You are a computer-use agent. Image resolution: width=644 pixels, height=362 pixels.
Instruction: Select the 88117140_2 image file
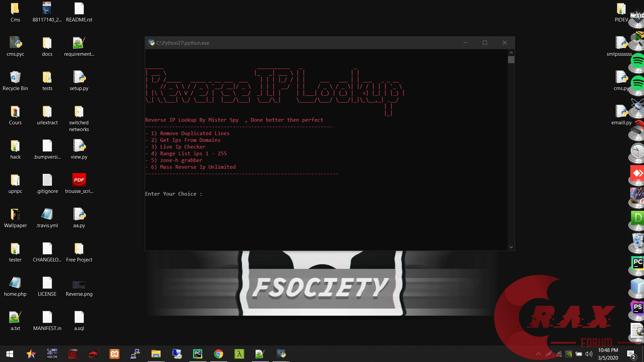pos(47,12)
